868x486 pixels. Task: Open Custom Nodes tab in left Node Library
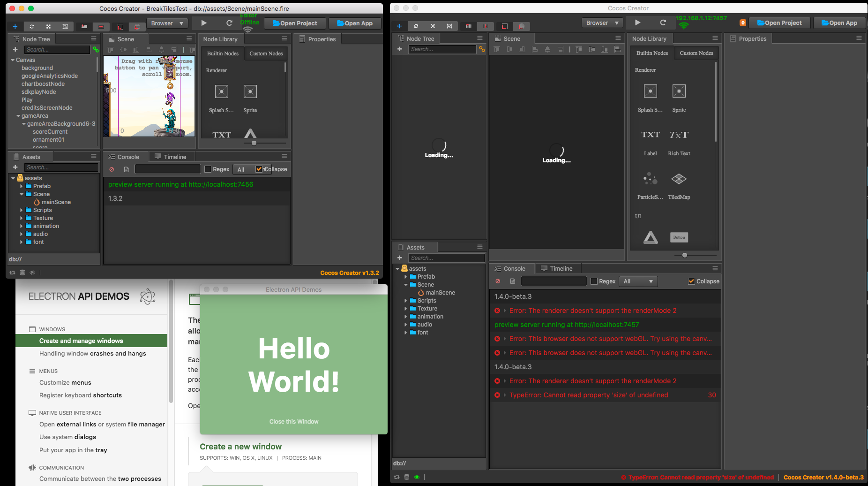[x=266, y=53]
